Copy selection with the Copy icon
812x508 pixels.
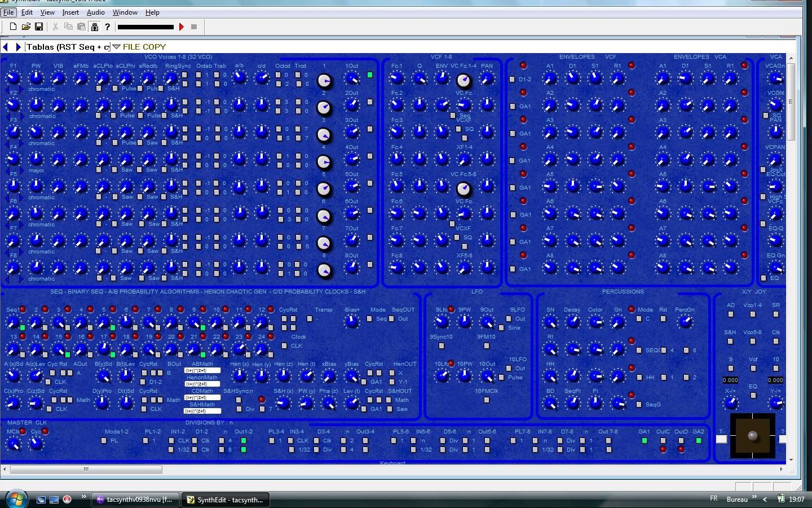coord(69,26)
